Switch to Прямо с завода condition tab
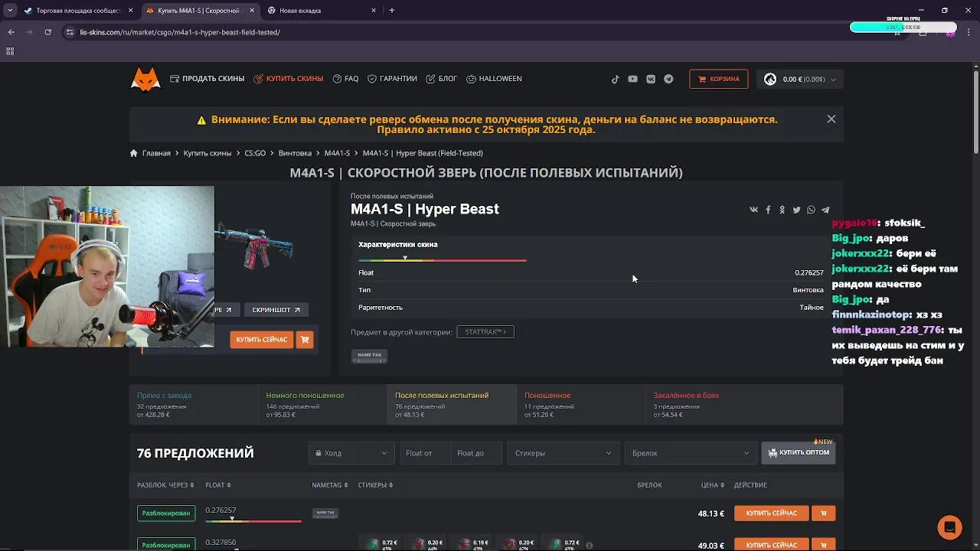The width and height of the screenshot is (980, 551). (194, 405)
